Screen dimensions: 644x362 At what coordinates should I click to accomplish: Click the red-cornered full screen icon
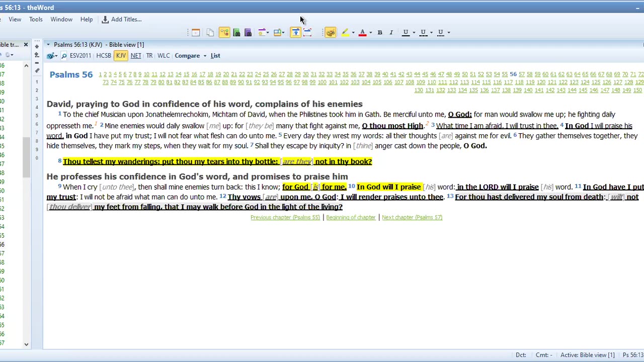coord(307,33)
